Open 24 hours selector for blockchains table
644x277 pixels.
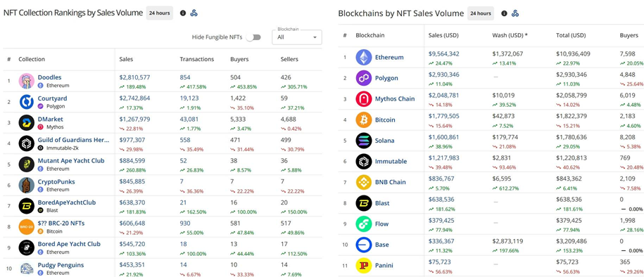tap(481, 13)
